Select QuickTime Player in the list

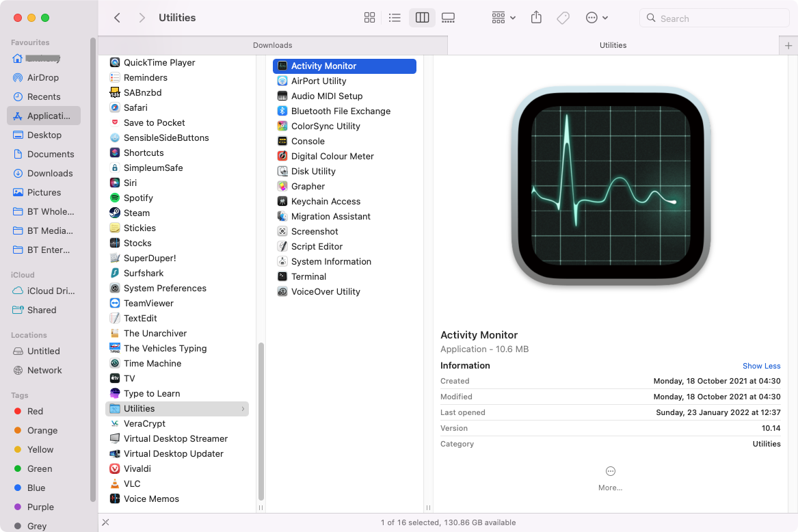coord(176,63)
